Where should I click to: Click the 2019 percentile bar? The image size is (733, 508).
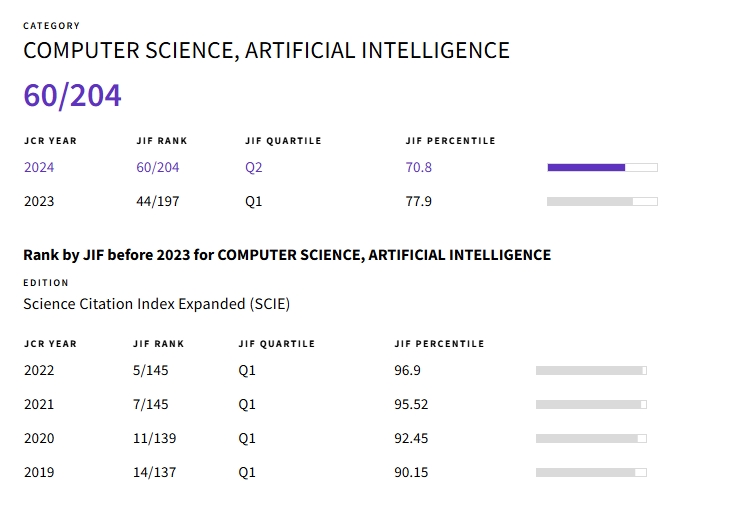click(591, 472)
